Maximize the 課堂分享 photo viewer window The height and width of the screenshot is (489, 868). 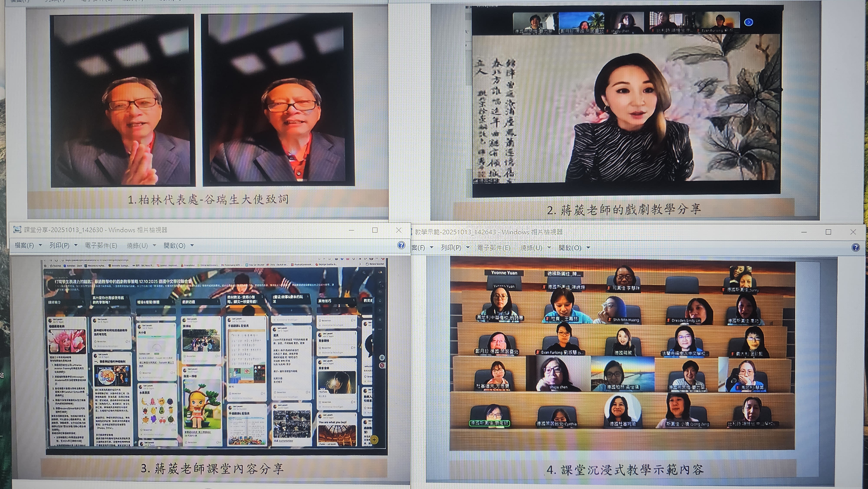(x=375, y=230)
